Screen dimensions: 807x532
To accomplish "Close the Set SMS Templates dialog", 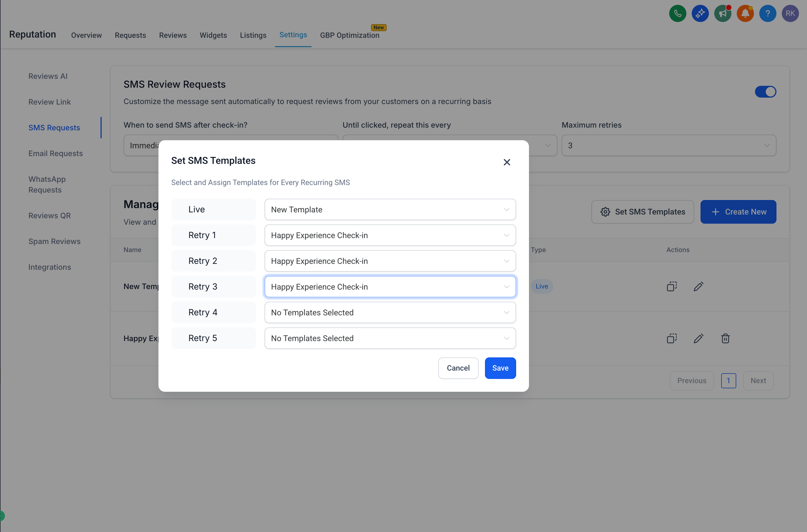I will tap(506, 162).
